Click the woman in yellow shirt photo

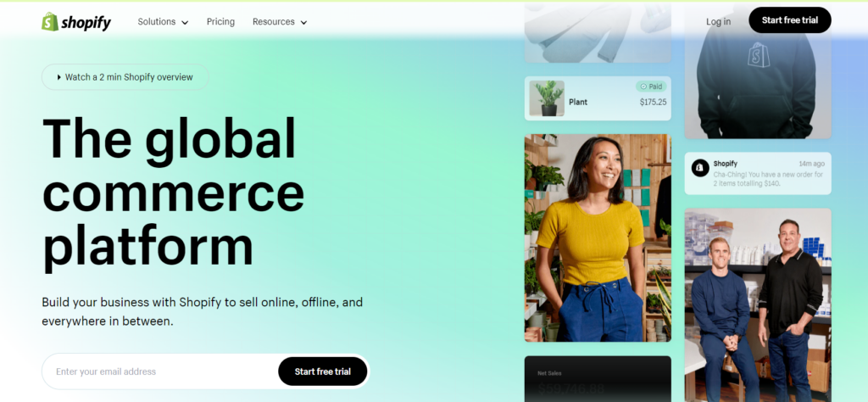coord(597,237)
